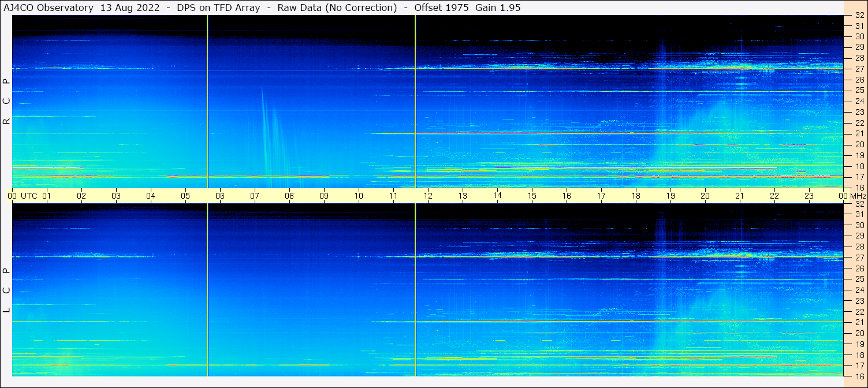Select the 29 MHz label on LCP frequency scale
The height and width of the screenshot is (388, 868).
coord(859,236)
